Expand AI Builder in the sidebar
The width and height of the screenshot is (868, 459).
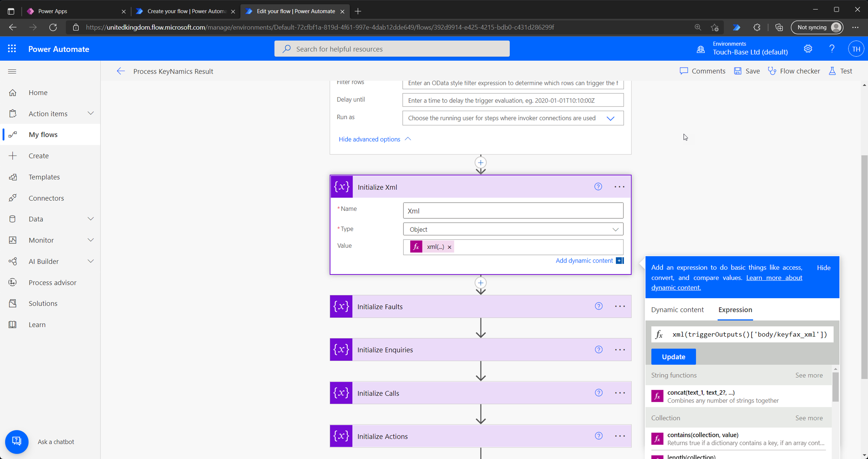click(90, 261)
